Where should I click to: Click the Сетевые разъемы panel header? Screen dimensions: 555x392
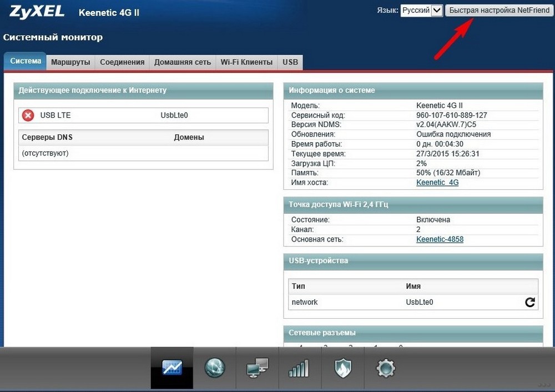(x=413, y=333)
